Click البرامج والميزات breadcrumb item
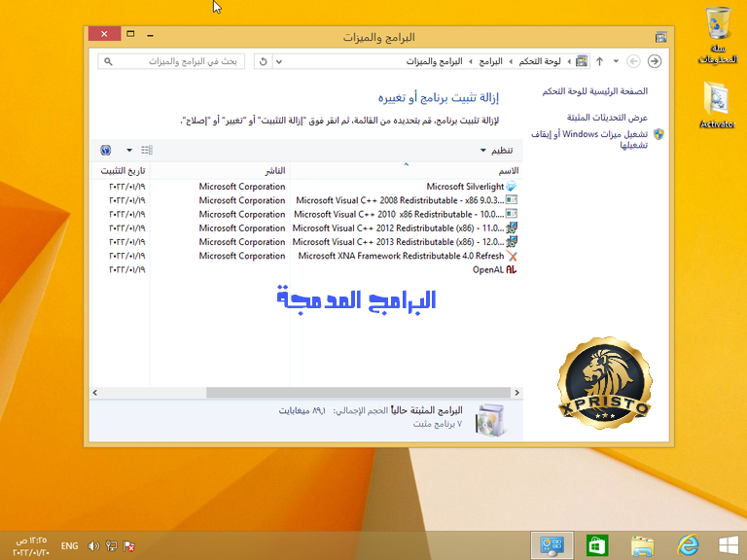747x560 pixels. coord(434,61)
